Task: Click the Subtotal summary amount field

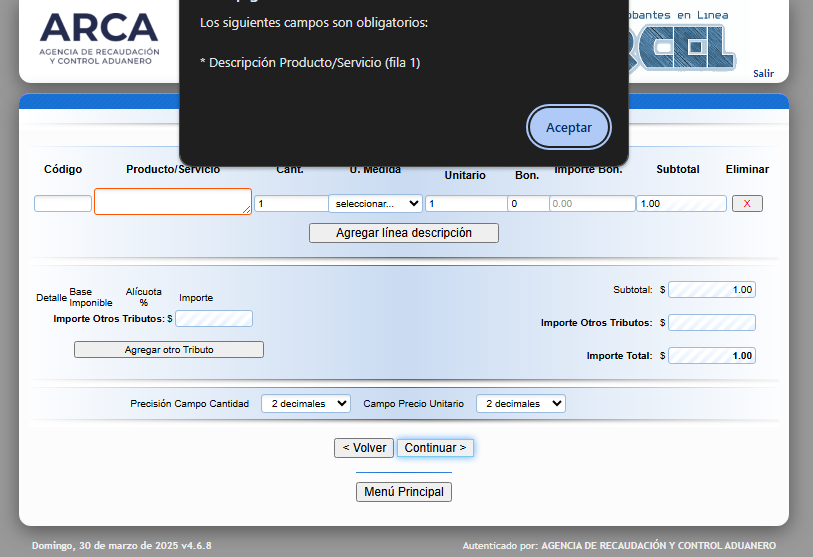Action: click(711, 290)
